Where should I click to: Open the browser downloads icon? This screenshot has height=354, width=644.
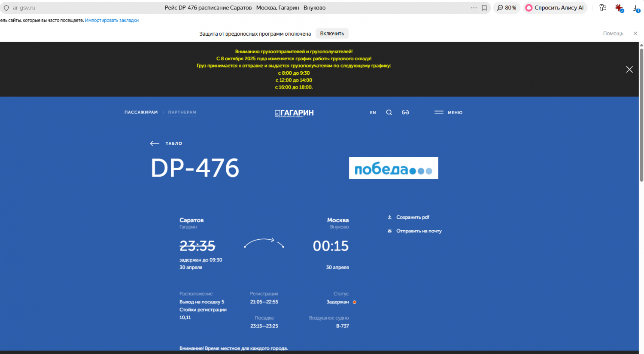[x=636, y=8]
